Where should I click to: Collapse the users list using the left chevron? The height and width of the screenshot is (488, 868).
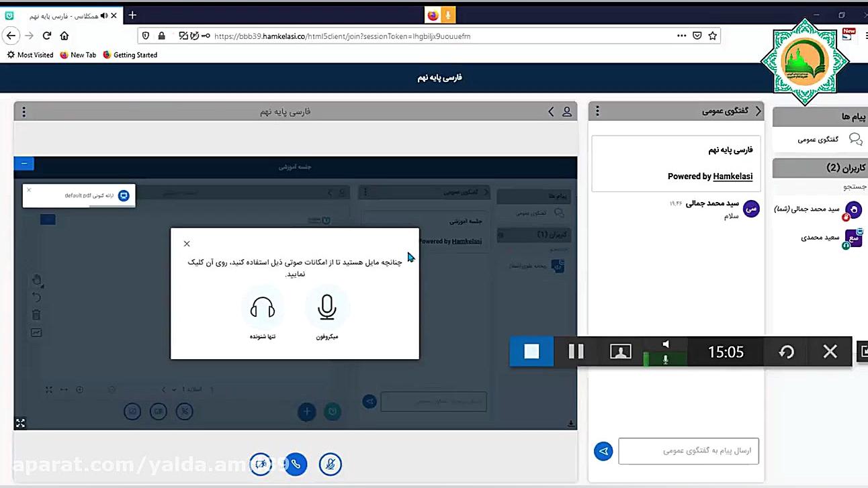(551, 111)
